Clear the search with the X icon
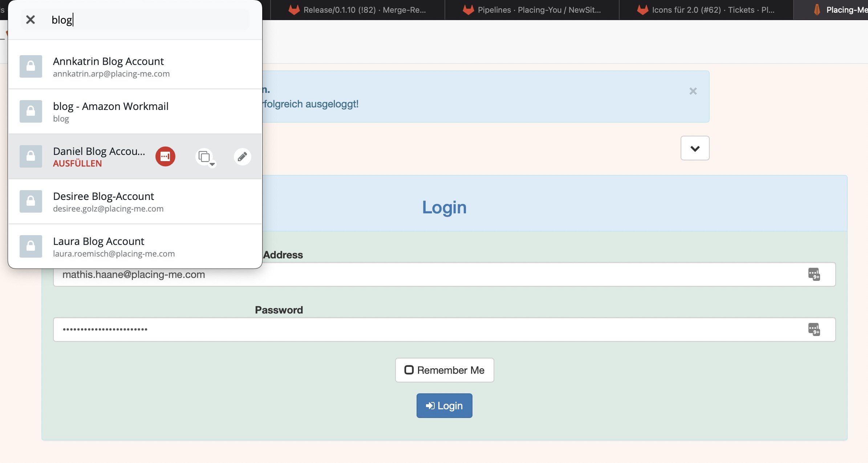Screen dimensions: 868x463 point(31,20)
